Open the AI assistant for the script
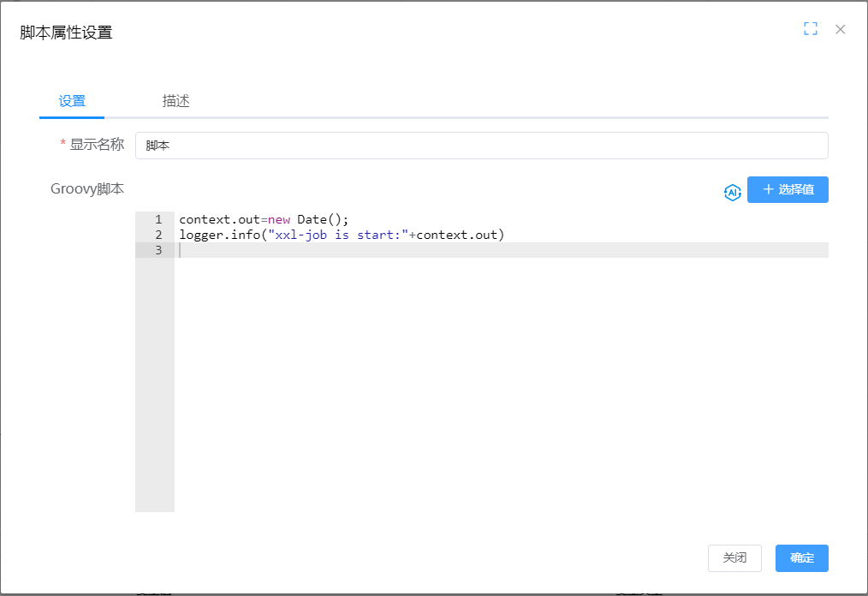The width and height of the screenshot is (868, 596). tap(732, 192)
